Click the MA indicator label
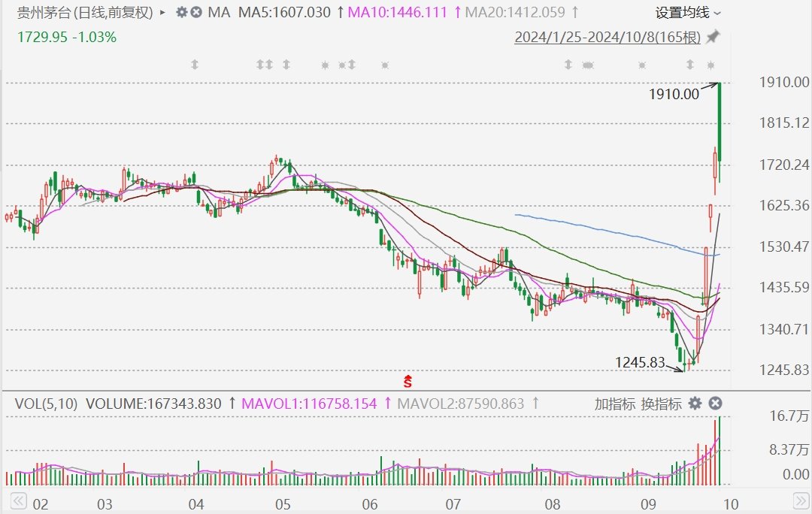 [219, 13]
